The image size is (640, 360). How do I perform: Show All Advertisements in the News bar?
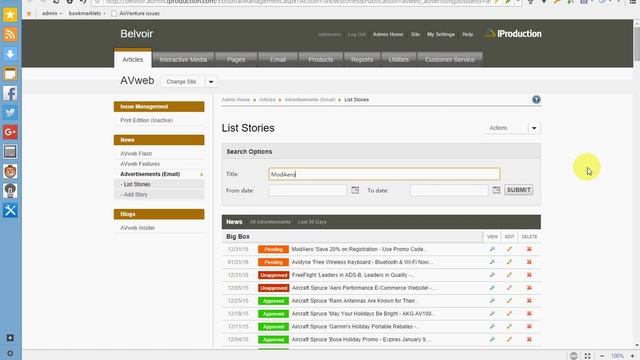(270, 222)
